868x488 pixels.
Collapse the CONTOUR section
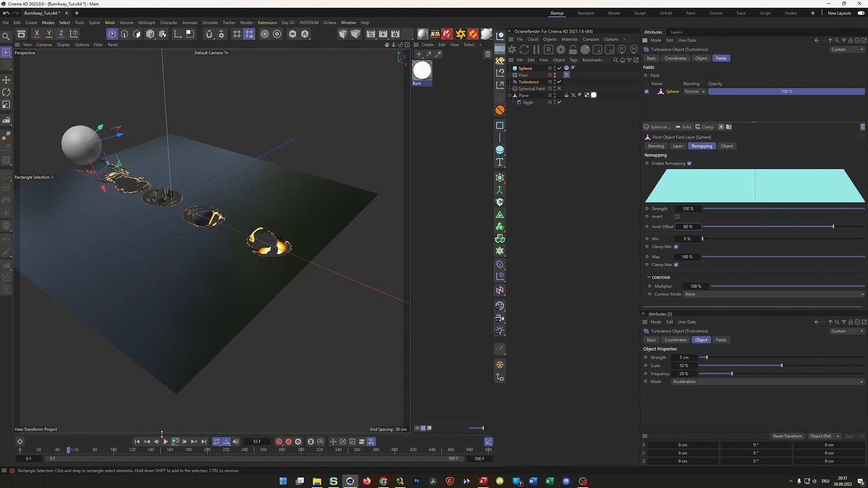(649, 278)
